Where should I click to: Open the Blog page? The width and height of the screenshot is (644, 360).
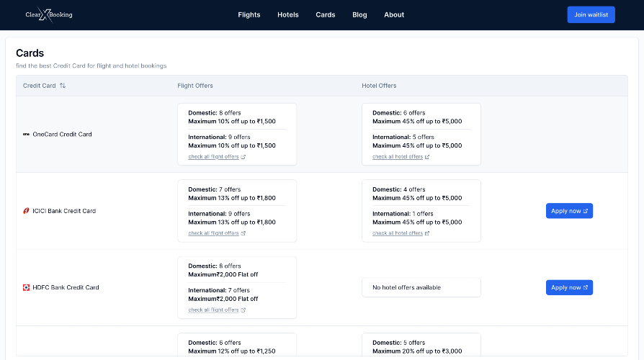click(x=359, y=15)
